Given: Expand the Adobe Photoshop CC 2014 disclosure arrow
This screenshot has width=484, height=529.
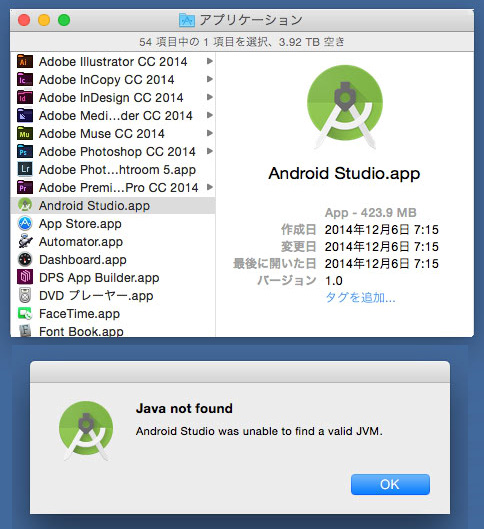Looking at the screenshot, I should pos(210,151).
